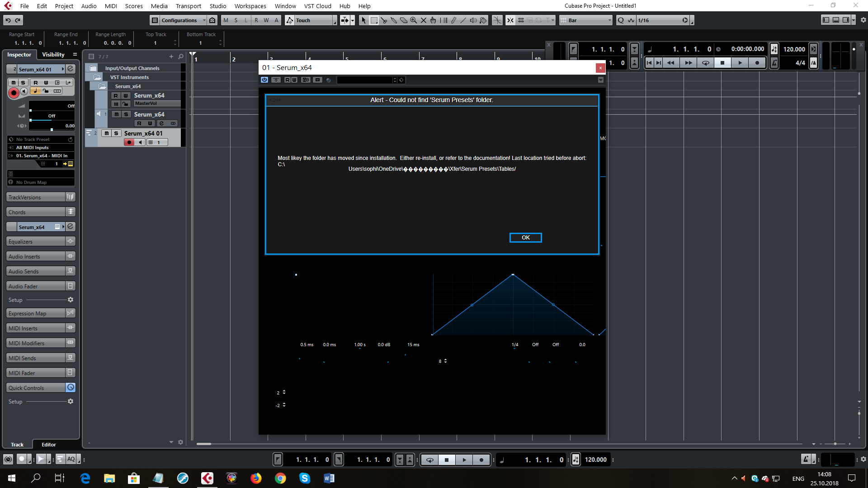868x488 pixels.
Task: Click the Loop transport icon in toolbar
Action: pyautogui.click(x=429, y=460)
